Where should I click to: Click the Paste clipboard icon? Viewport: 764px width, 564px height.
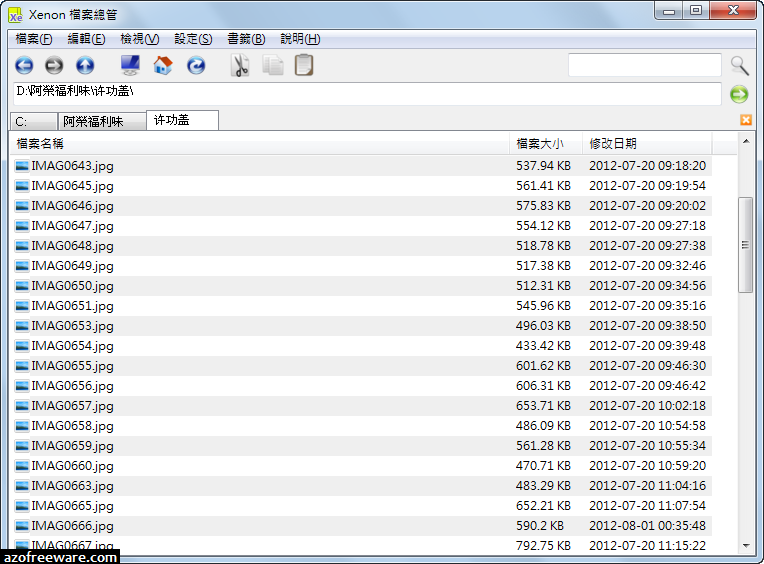point(304,65)
